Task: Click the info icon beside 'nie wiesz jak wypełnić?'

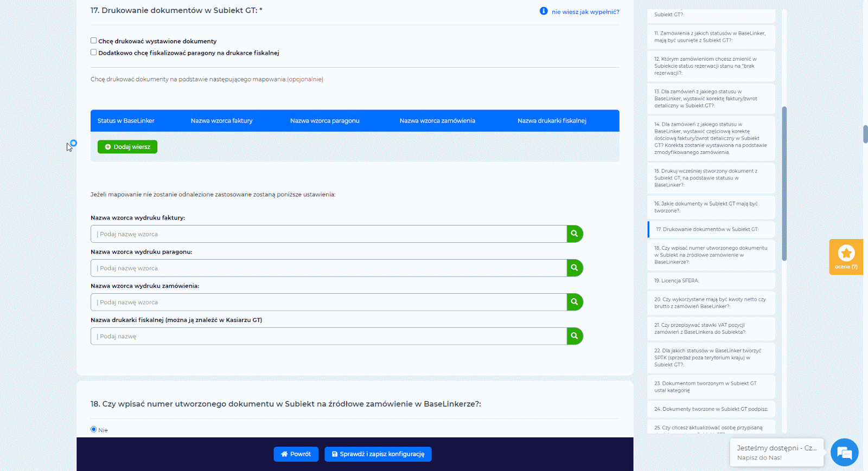Action: [x=544, y=11]
